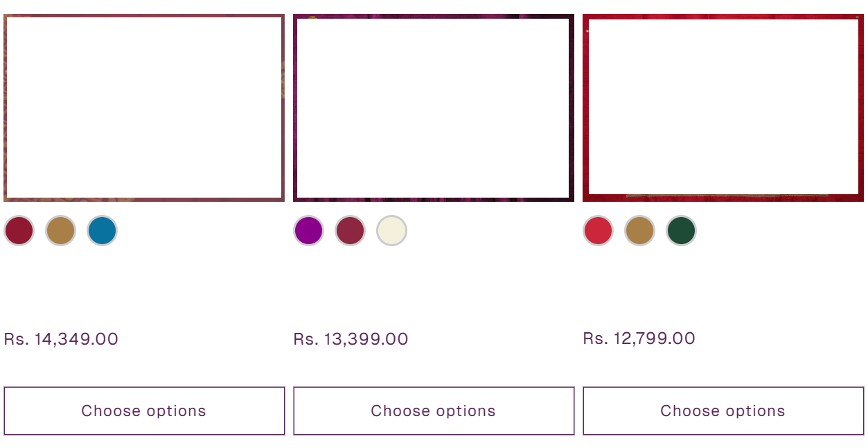Viewport: 868px width, 448px height.
Task: Click Choose options for the Rs. 12,799.00 item
Action: pos(723,411)
